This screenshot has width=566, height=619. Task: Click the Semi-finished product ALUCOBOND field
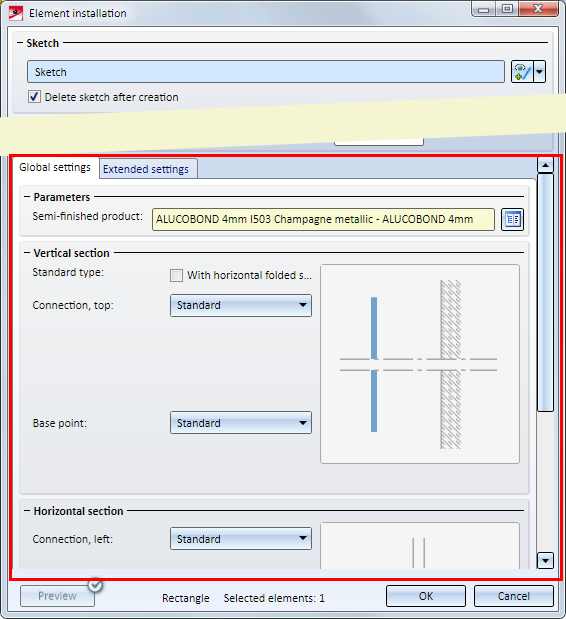(x=323, y=219)
